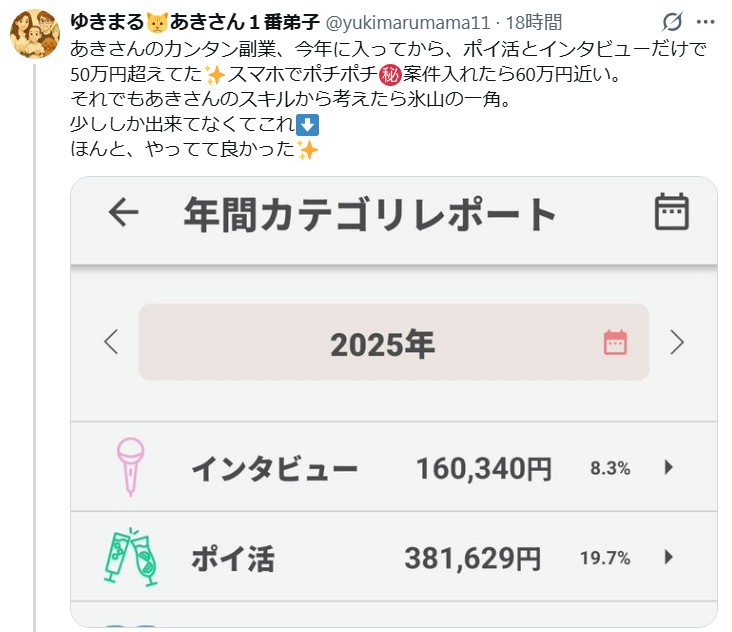Go to previous year with left chevron
Screen dimensions: 732x632
click(x=111, y=343)
